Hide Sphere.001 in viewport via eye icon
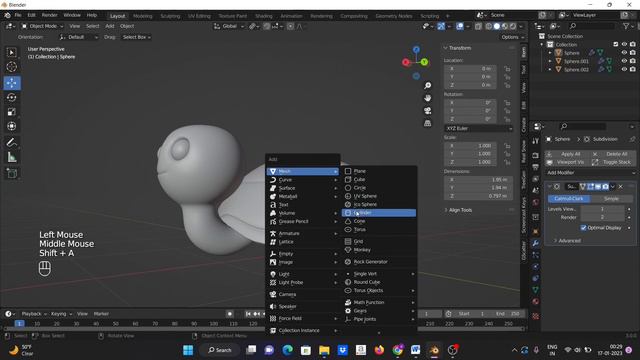 coord(624,61)
